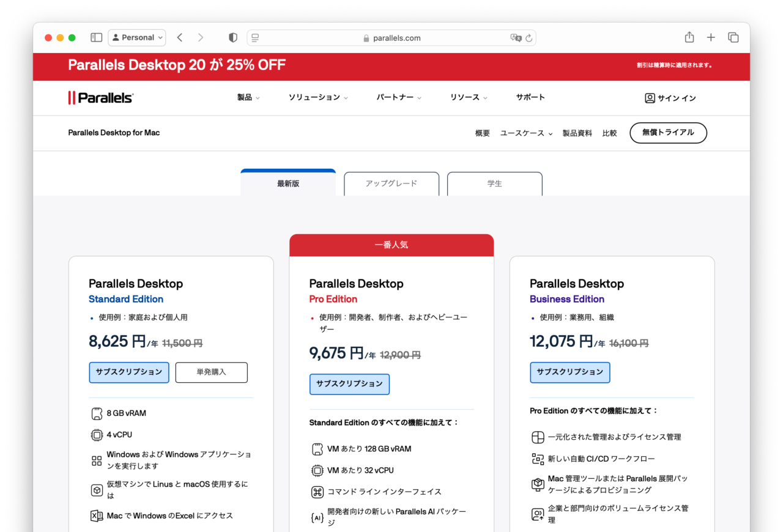Click the 32 vCPU processor icon
Image resolution: width=783 pixels, height=532 pixels.
tap(317, 471)
